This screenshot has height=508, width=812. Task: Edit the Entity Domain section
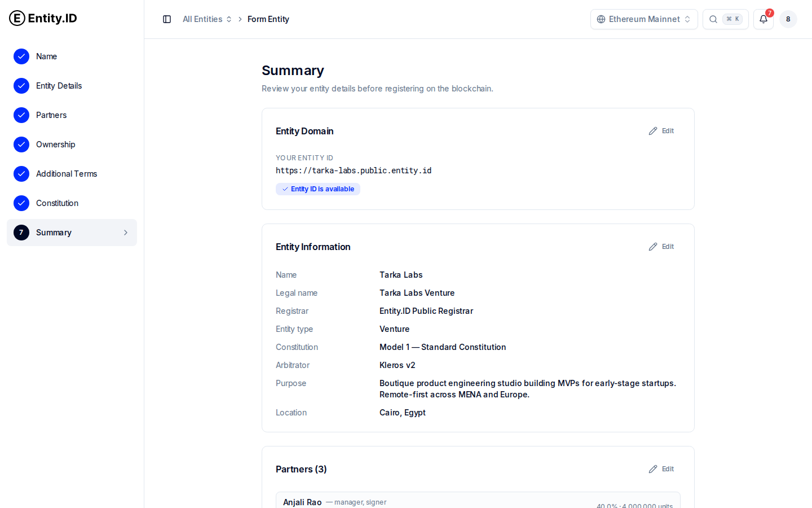(661, 131)
